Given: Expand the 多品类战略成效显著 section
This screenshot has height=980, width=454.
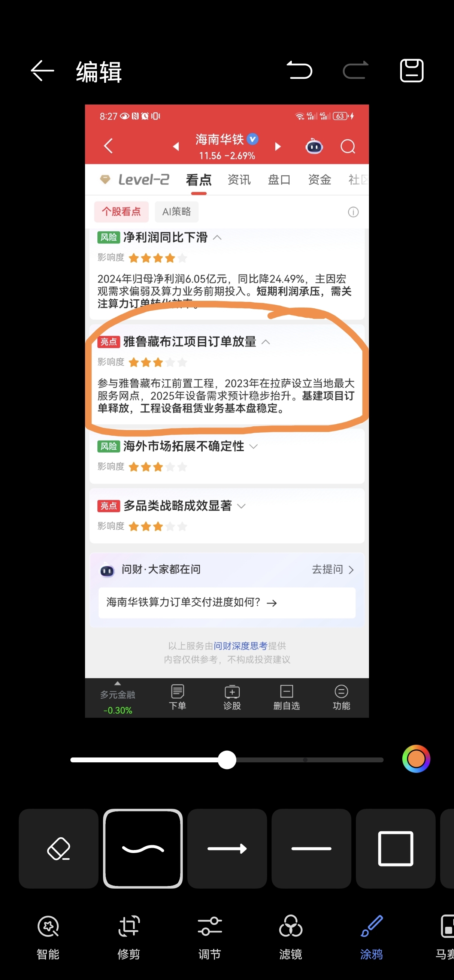Looking at the screenshot, I should pyautogui.click(x=241, y=506).
